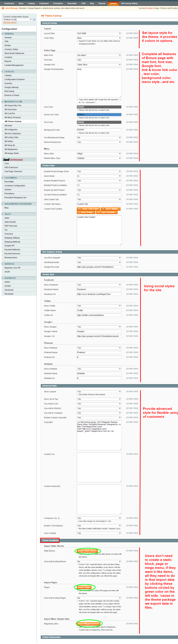Open the Customers top menu
The height and width of the screenshot is (644, 178).
click(44, 4)
